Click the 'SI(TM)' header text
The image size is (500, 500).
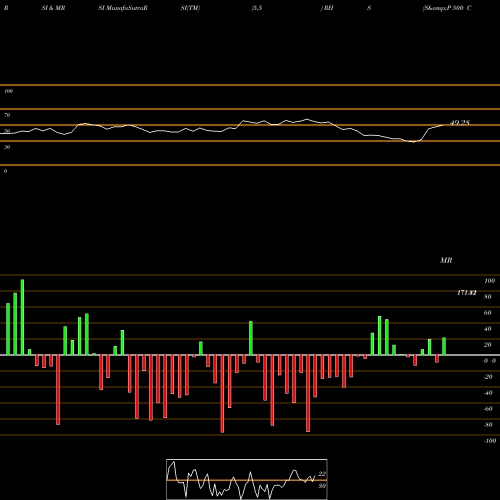point(190,8)
